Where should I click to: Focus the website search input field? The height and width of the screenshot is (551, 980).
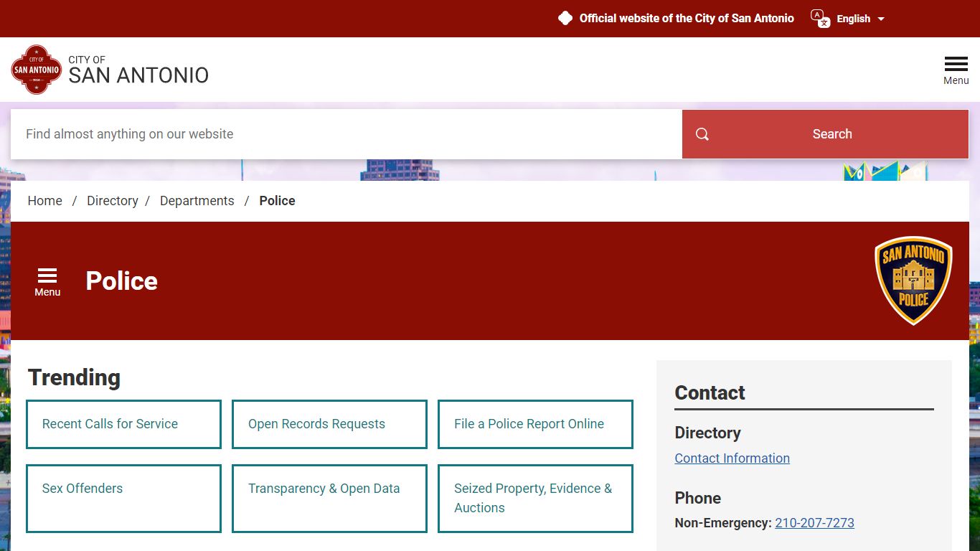tap(347, 134)
